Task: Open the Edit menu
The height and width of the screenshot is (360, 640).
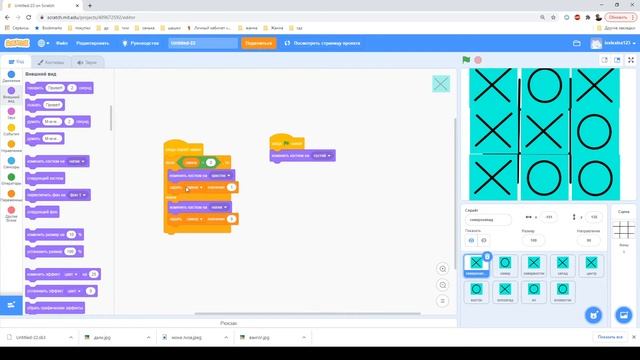Action: tap(93, 43)
